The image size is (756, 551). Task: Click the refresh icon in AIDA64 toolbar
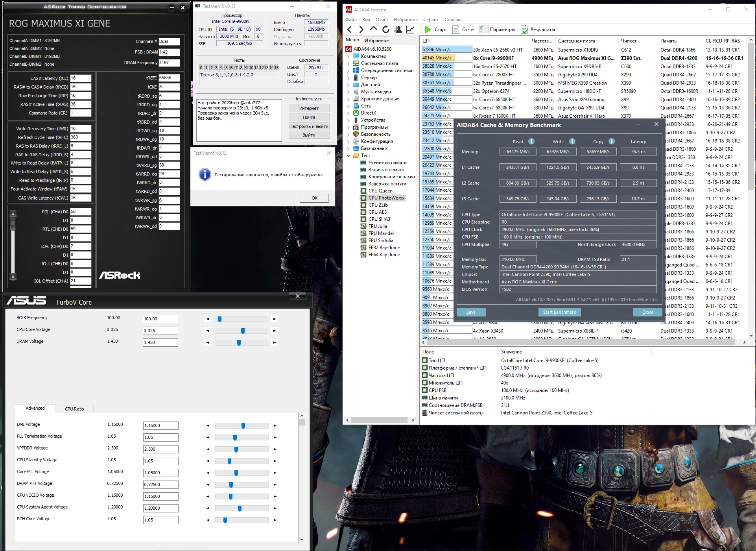point(386,30)
